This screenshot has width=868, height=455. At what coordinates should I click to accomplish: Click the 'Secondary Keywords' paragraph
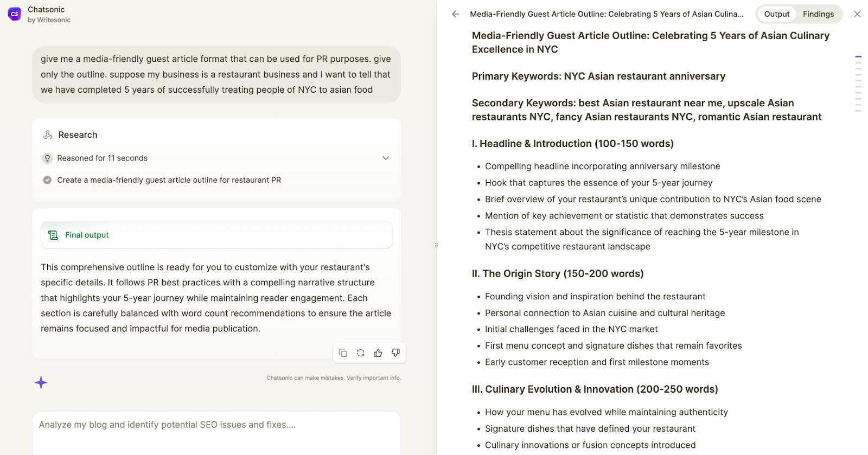pos(646,110)
